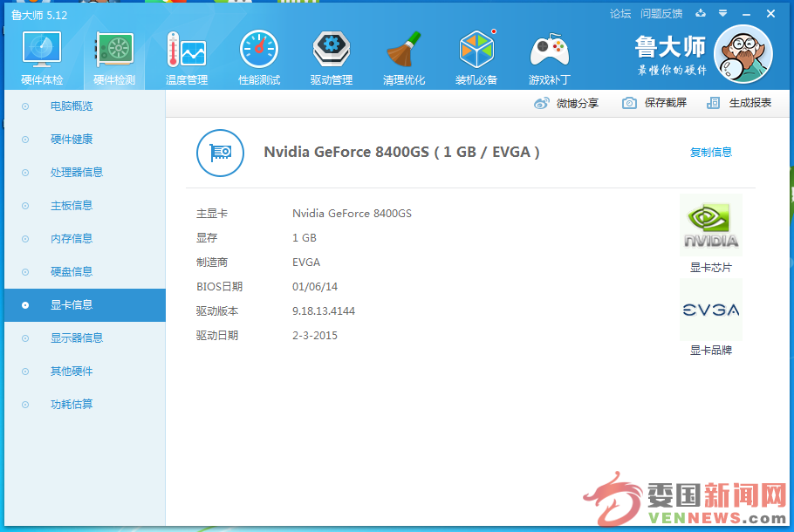
Task: Click the NVIDIA chip logo
Action: [711, 225]
